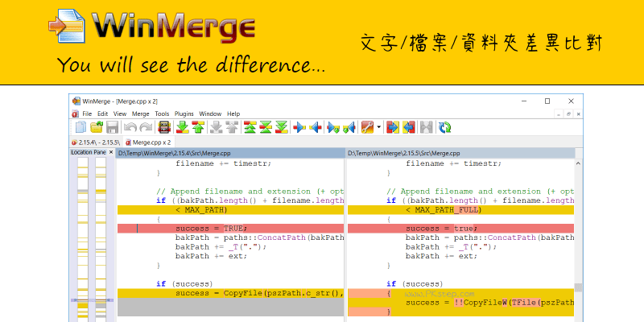This screenshot has width=644, height=322.
Task: Maximize the WinMerge window
Action: coord(547,101)
